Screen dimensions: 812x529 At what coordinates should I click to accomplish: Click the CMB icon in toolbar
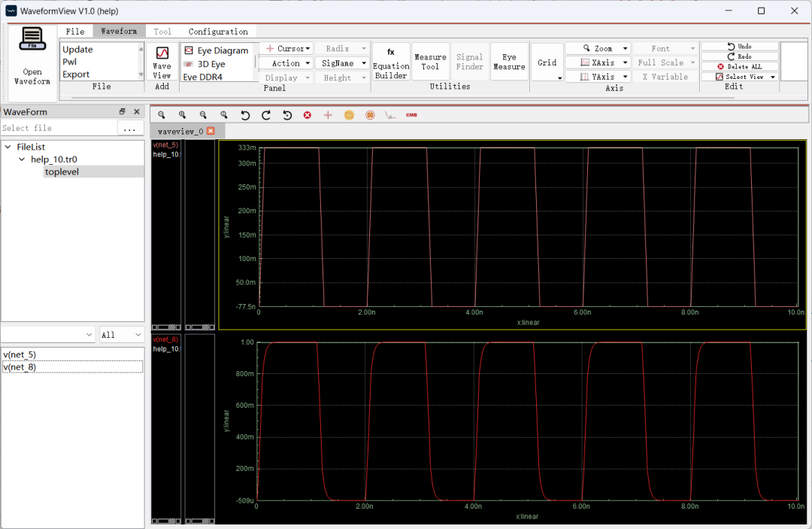click(x=412, y=115)
